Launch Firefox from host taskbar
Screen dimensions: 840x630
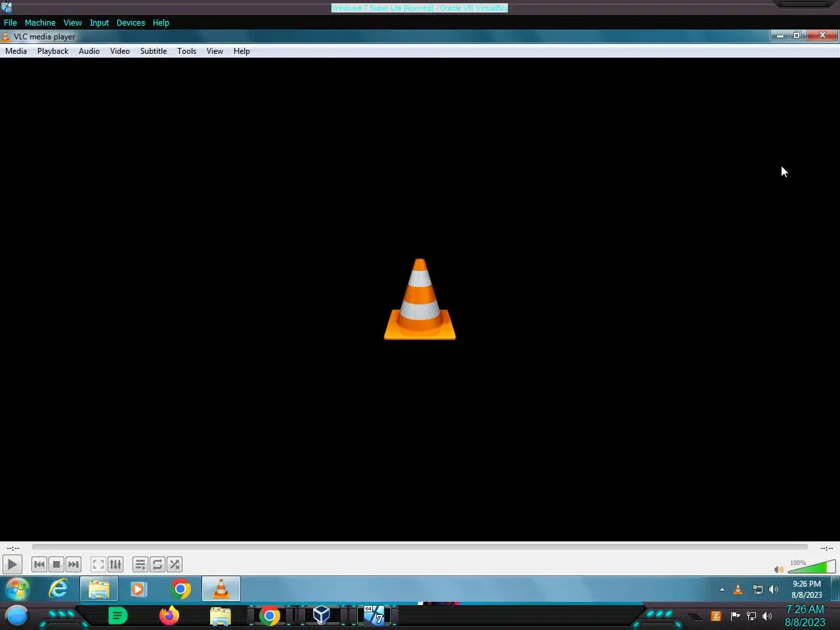[x=169, y=616]
